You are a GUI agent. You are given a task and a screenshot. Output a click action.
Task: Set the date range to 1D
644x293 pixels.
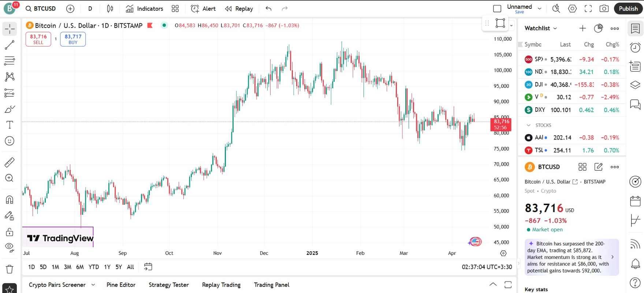pos(32,267)
